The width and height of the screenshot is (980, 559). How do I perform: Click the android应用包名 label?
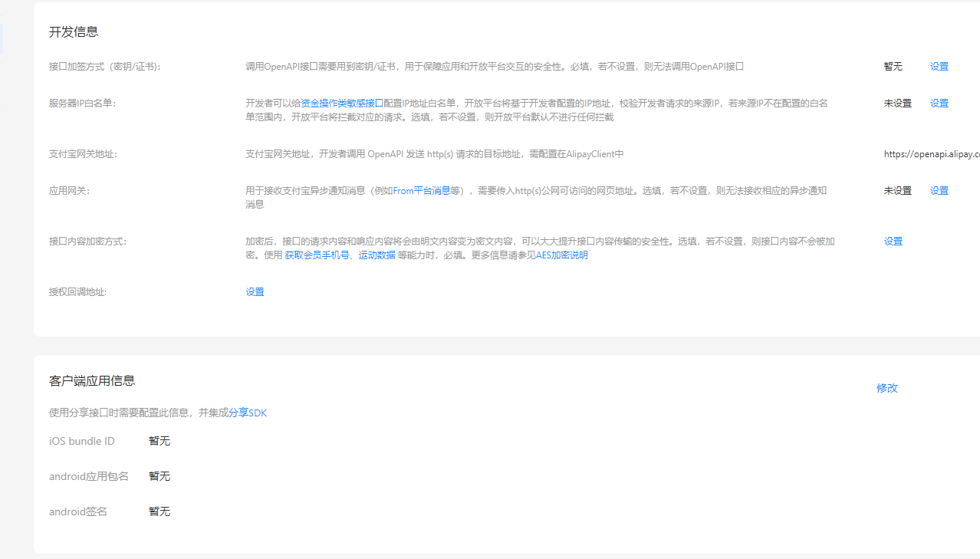[89, 476]
